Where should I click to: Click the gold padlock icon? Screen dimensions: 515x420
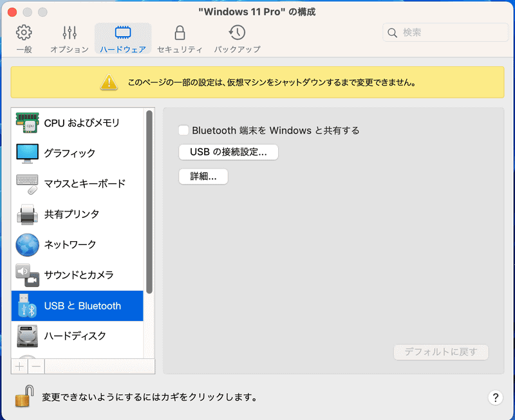pyautogui.click(x=24, y=396)
